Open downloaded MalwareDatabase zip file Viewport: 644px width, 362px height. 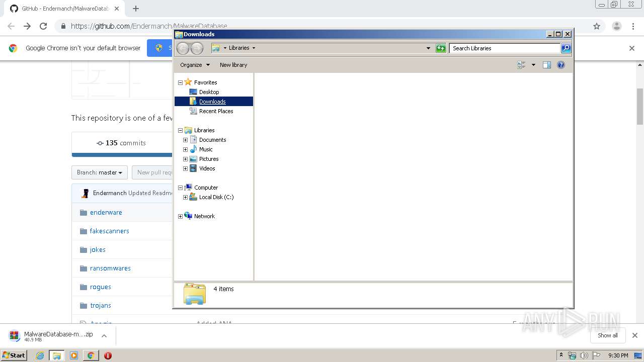[51, 336]
